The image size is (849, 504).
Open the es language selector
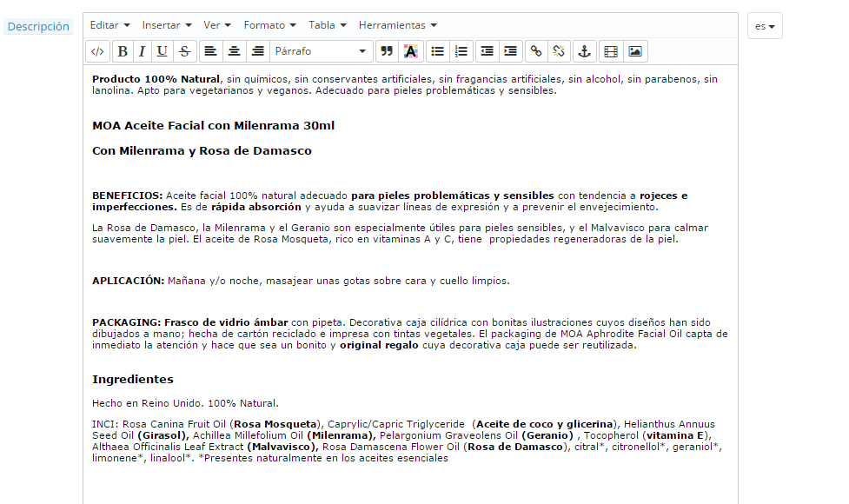(765, 26)
